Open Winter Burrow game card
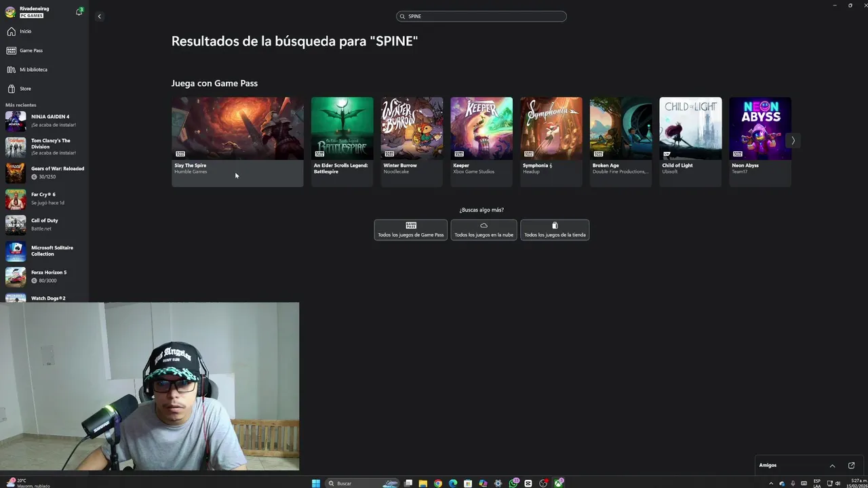868x488 pixels. tap(412, 141)
